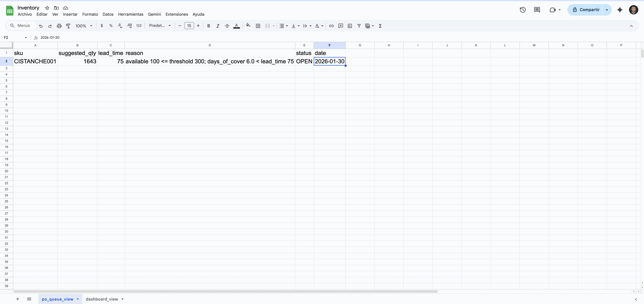Toggle bold formatting
The height and width of the screenshot is (304, 644).
(x=208, y=26)
